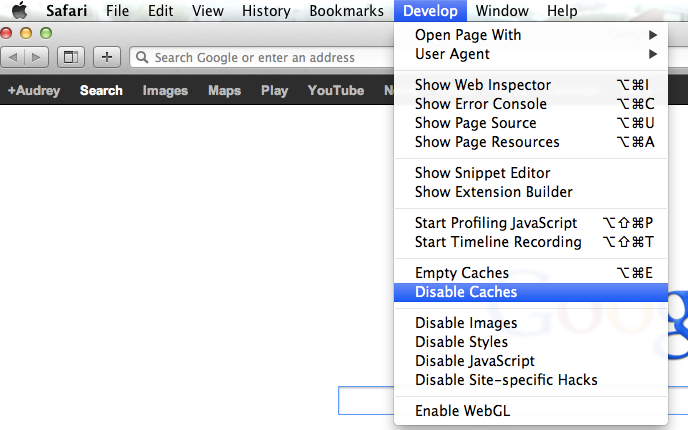Go forward with the forward arrow button
Screen dimensions: 688x430
coord(36,57)
